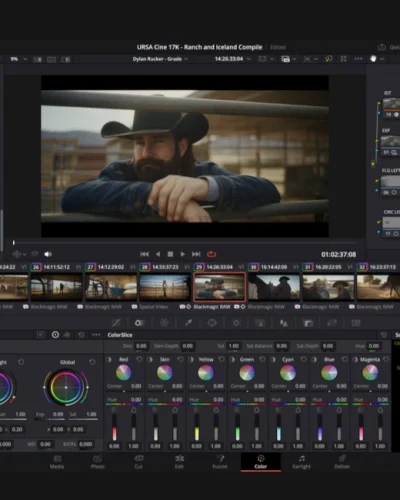Image resolution: width=400 pixels, height=500 pixels.
Task: Jump to first frame button
Action: coord(144,254)
